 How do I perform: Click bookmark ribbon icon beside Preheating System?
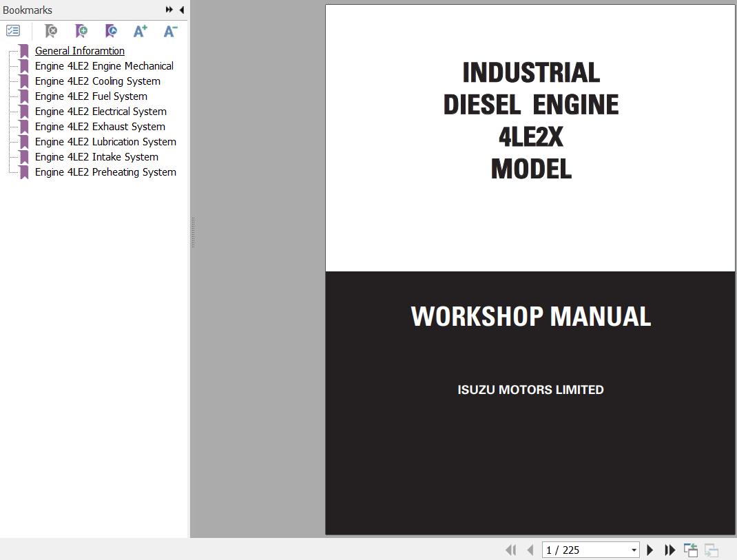tap(24, 172)
